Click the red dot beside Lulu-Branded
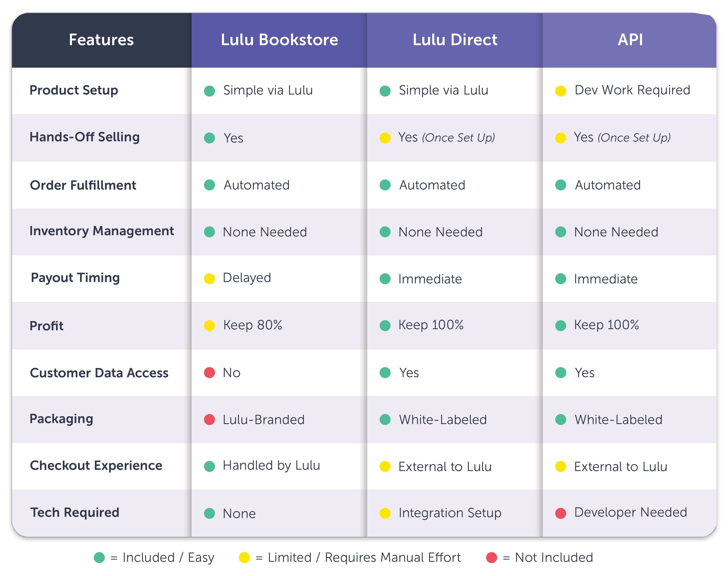728x576 pixels. pos(209,420)
